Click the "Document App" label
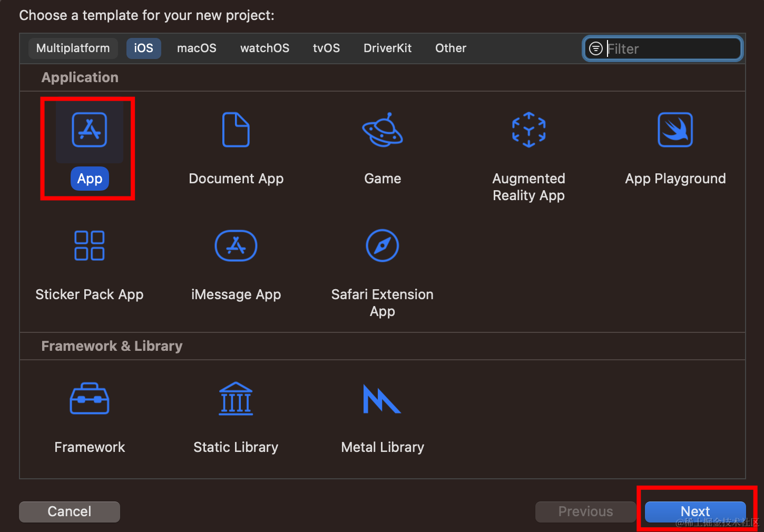The image size is (764, 532). pyautogui.click(x=236, y=179)
